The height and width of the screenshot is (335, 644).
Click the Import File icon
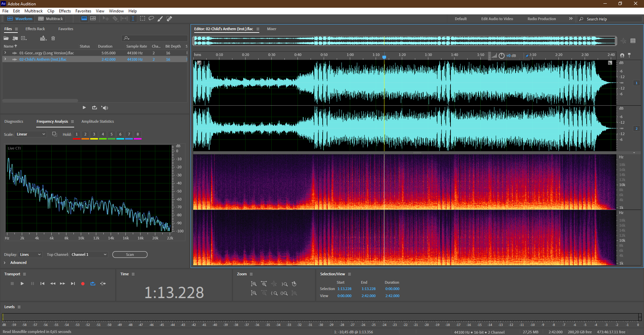tap(15, 38)
